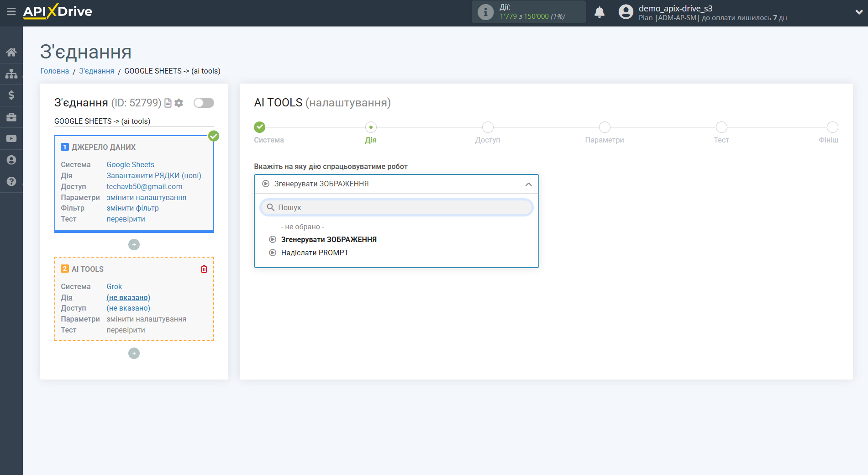Select the 'Надіслати PROMPT' option

pyautogui.click(x=315, y=253)
